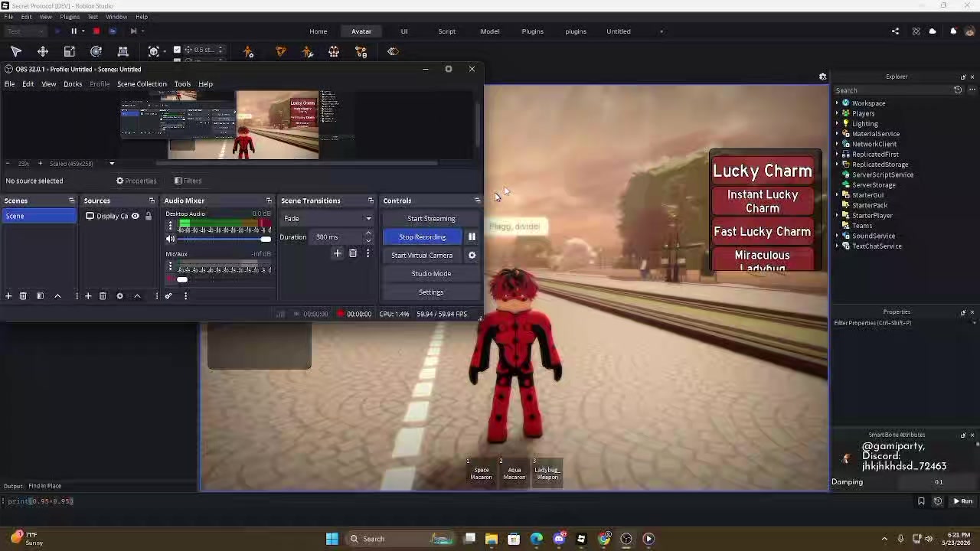
Task: Expand the StarterGui tree node
Action: pyautogui.click(x=837, y=195)
